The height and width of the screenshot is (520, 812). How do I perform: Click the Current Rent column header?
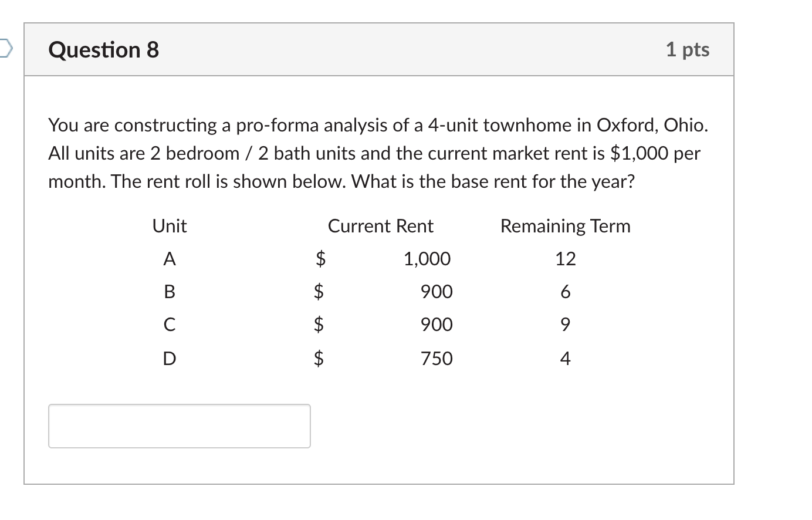pyautogui.click(x=381, y=225)
